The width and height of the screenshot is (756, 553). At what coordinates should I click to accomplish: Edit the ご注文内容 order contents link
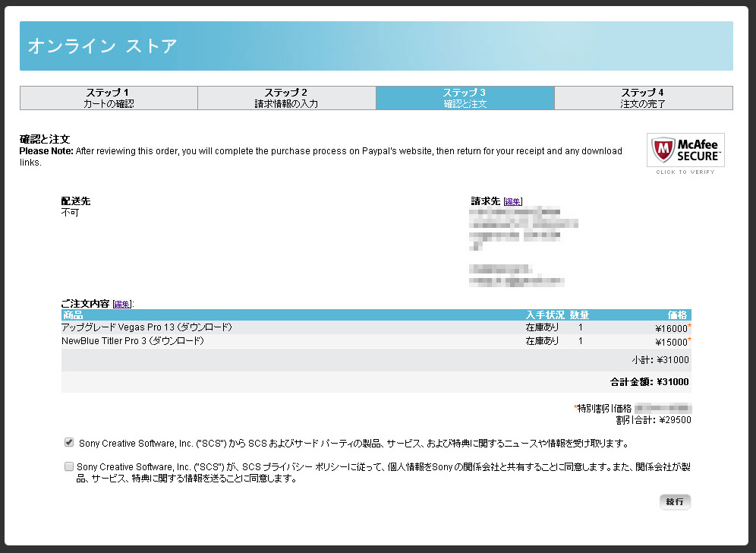click(x=122, y=305)
